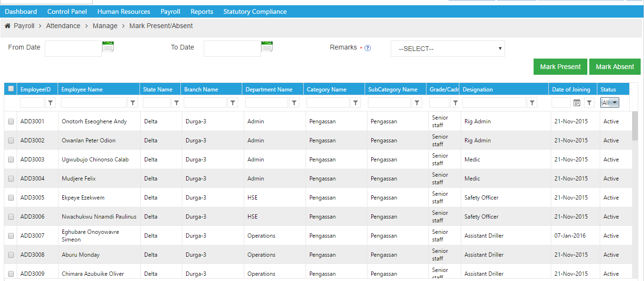Screen dimensions: 644x281
Task: Open the Date of Joining calendar icon
Action: [x=576, y=102]
